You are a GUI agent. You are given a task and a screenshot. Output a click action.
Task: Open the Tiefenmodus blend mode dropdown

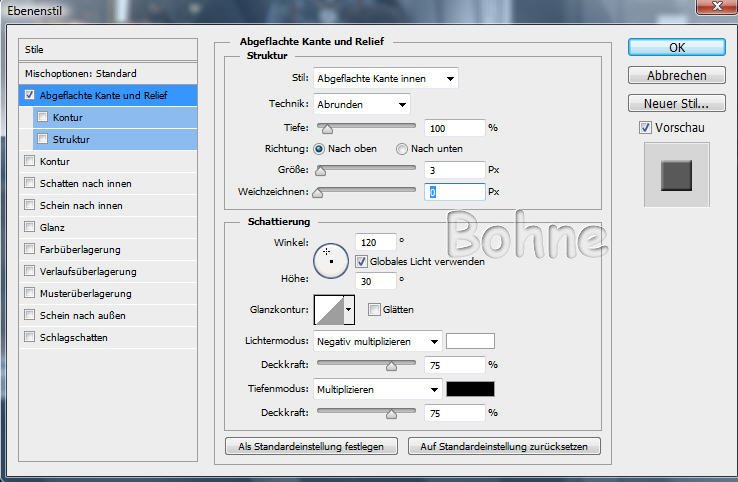coord(377,389)
